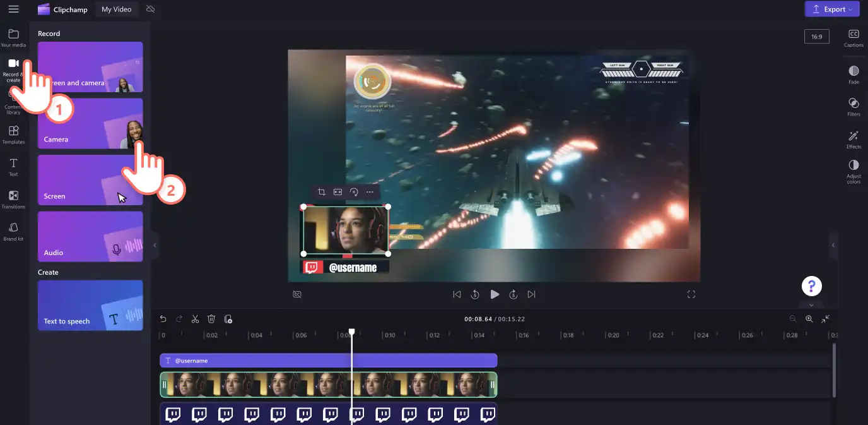
Task: Zoom out the timeline
Action: [x=793, y=319]
